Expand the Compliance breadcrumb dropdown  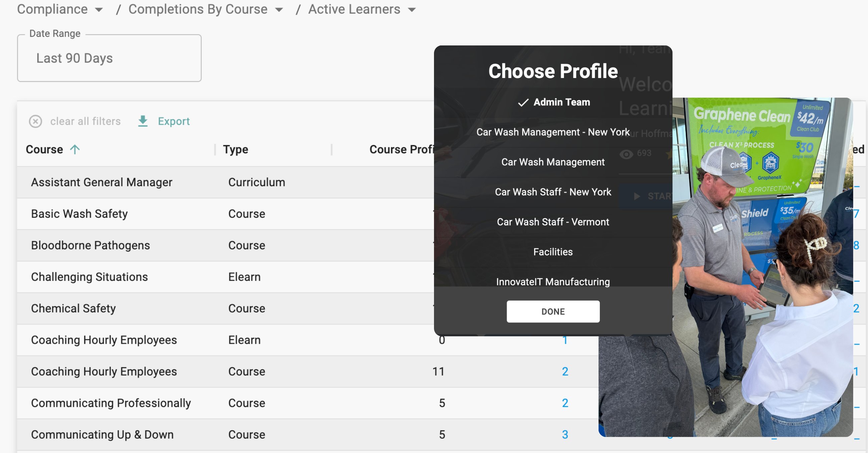tap(99, 10)
